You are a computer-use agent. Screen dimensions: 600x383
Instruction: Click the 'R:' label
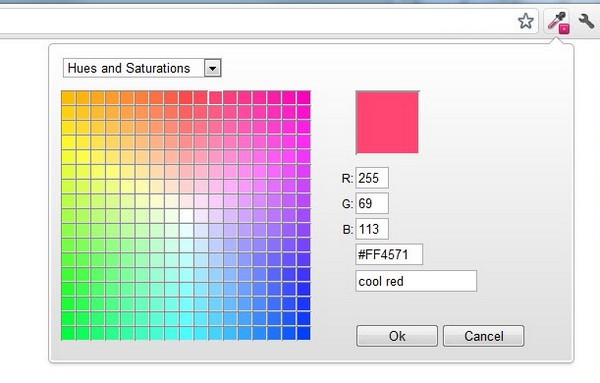[x=347, y=178]
